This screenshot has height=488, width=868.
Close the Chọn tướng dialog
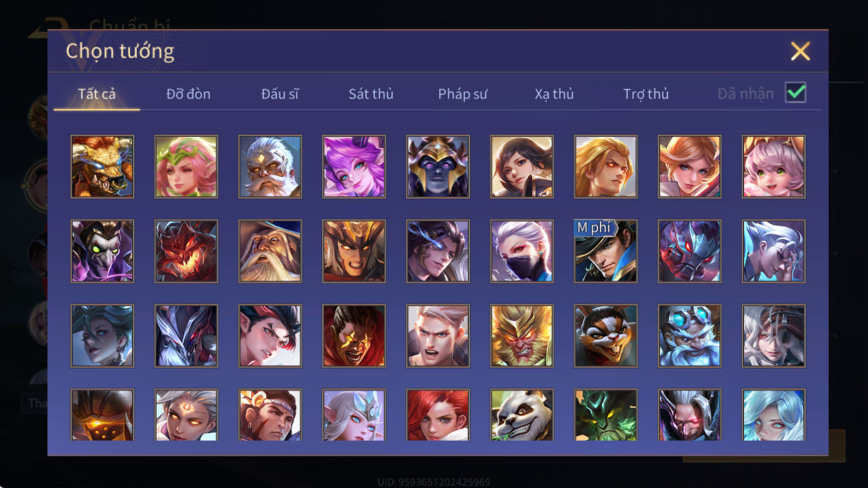click(800, 51)
